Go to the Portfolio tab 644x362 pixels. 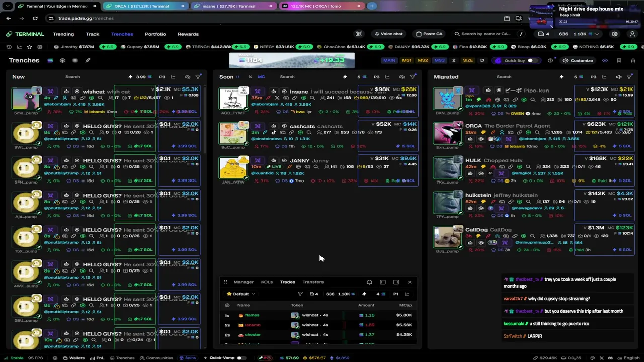pos(155,34)
